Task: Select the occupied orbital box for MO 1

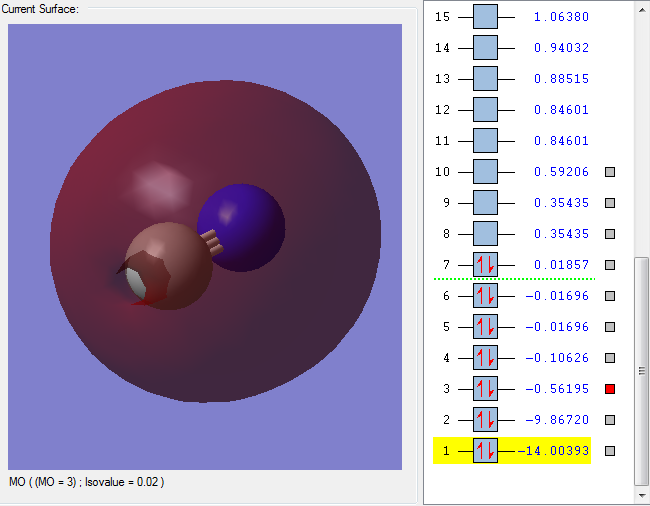Action: click(x=485, y=451)
